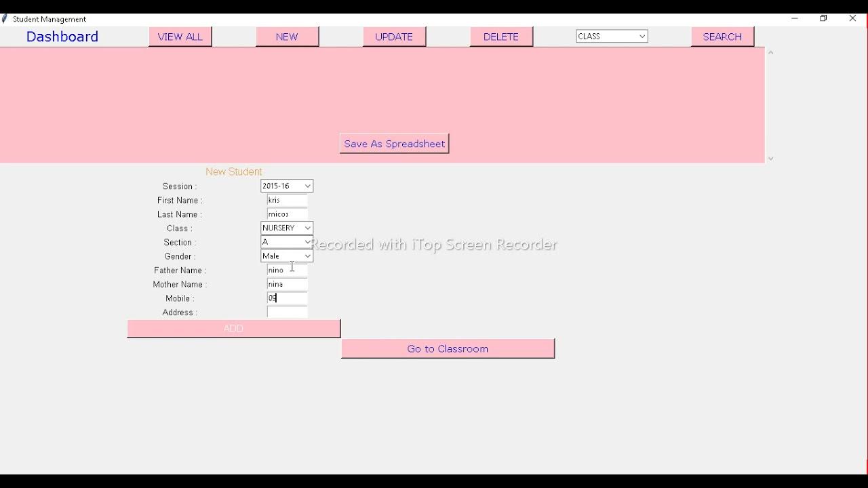Minimize the Student Management window

click(795, 19)
